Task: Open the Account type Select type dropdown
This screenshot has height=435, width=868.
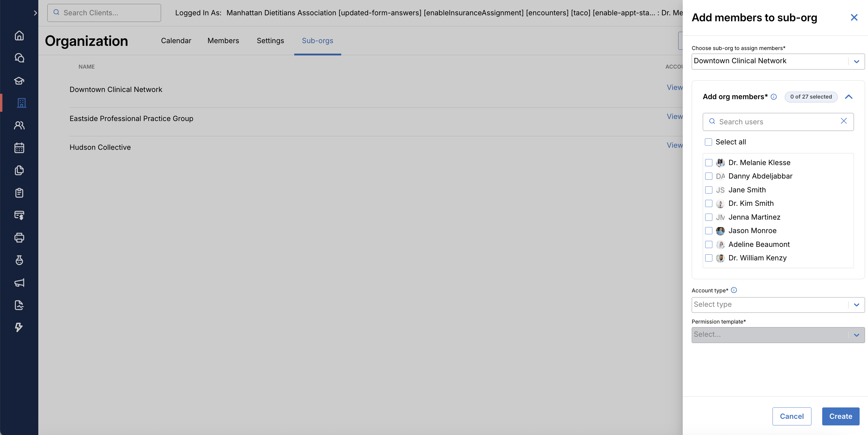Action: [x=778, y=304]
